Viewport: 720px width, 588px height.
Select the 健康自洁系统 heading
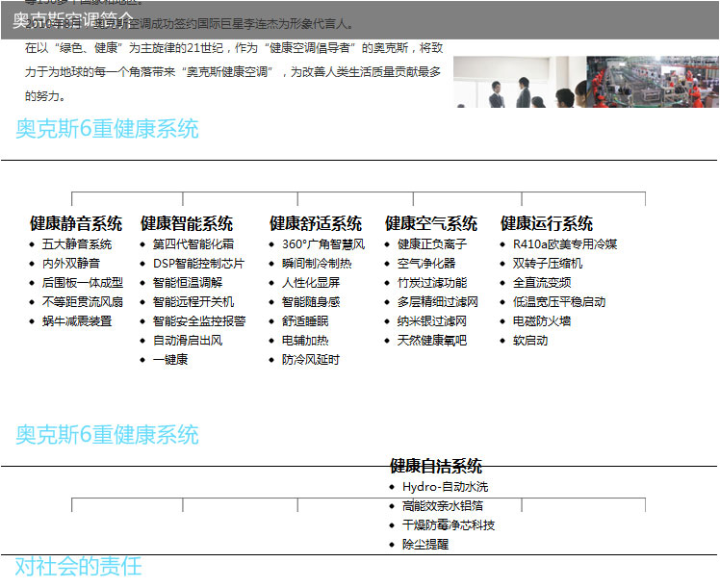[436, 466]
